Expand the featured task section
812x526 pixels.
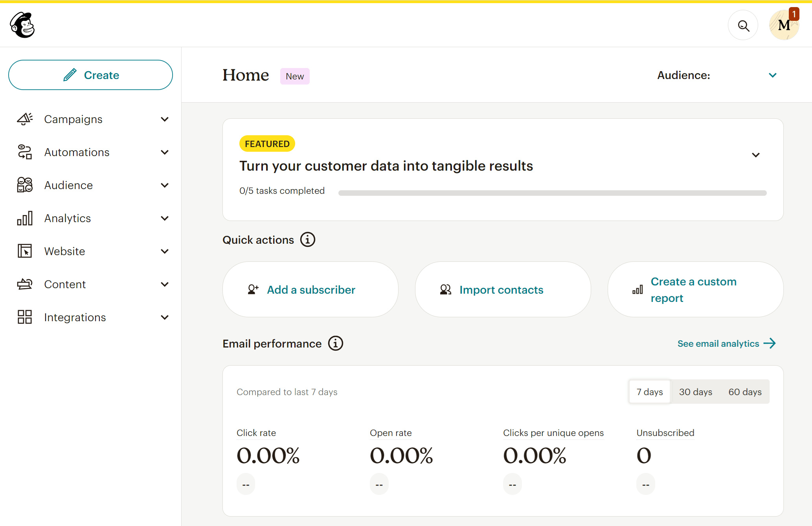pyautogui.click(x=756, y=155)
